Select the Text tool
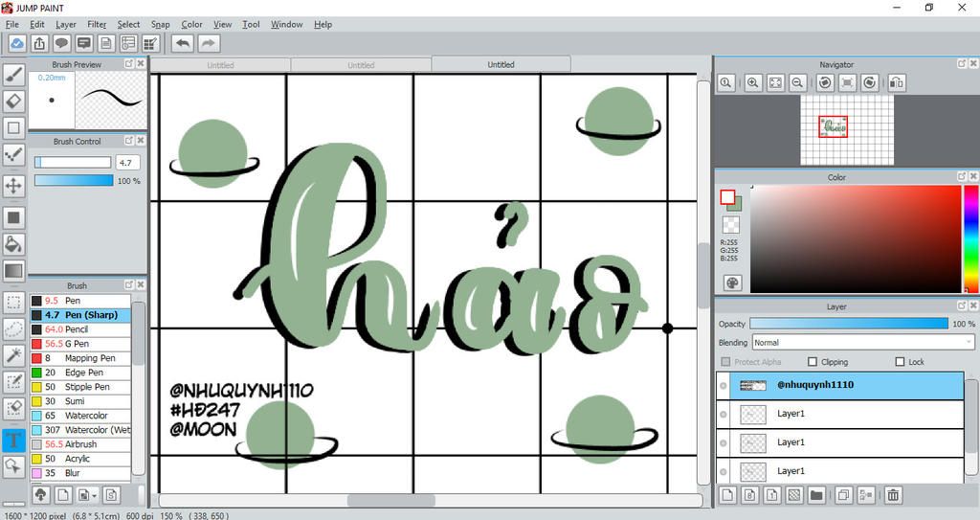 coord(13,440)
